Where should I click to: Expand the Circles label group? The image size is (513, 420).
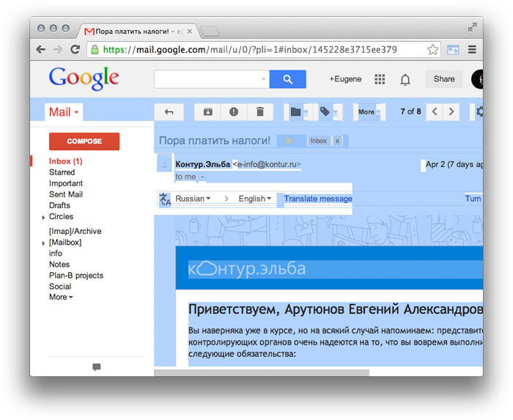click(x=43, y=218)
